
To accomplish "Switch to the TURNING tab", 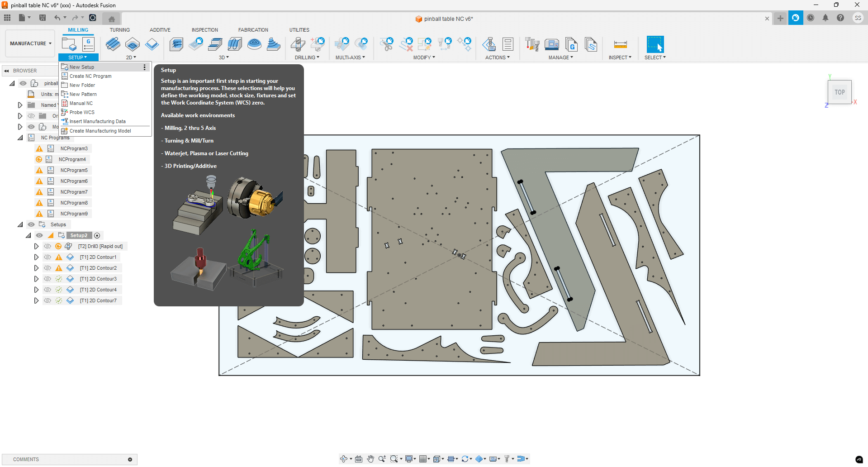I will click(x=120, y=30).
